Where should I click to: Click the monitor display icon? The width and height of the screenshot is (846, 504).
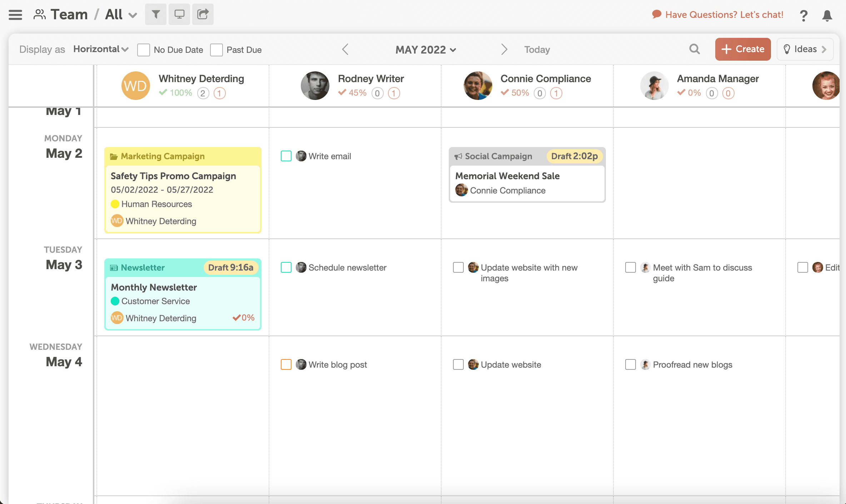[179, 14]
